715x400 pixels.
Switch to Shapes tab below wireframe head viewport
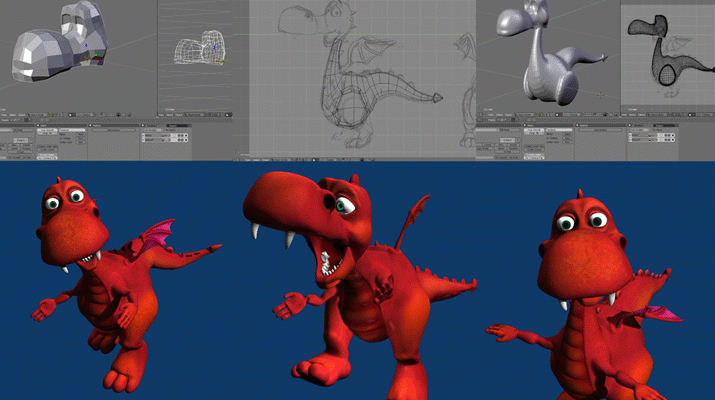(178, 125)
